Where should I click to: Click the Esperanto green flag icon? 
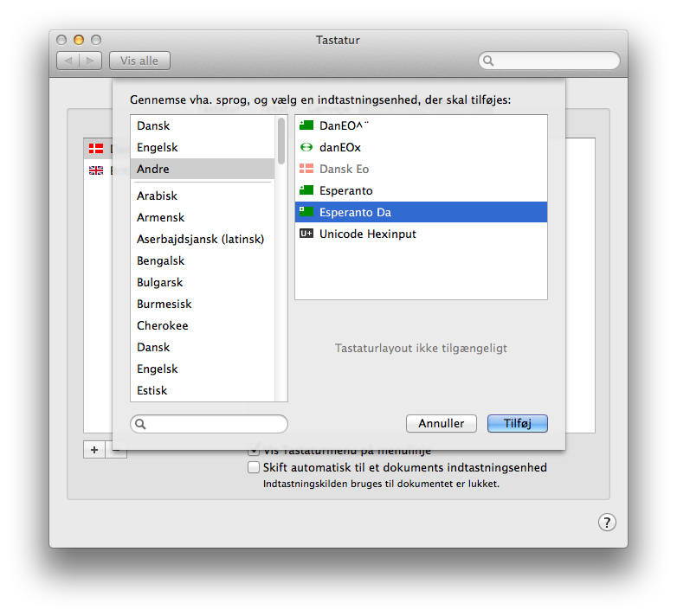pos(306,190)
